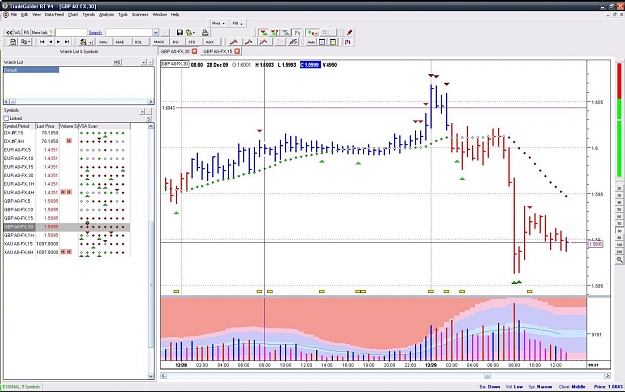Select the EUR A0-FX,5 symbol row
This screenshot has height=392, width=625.
click(x=67, y=150)
